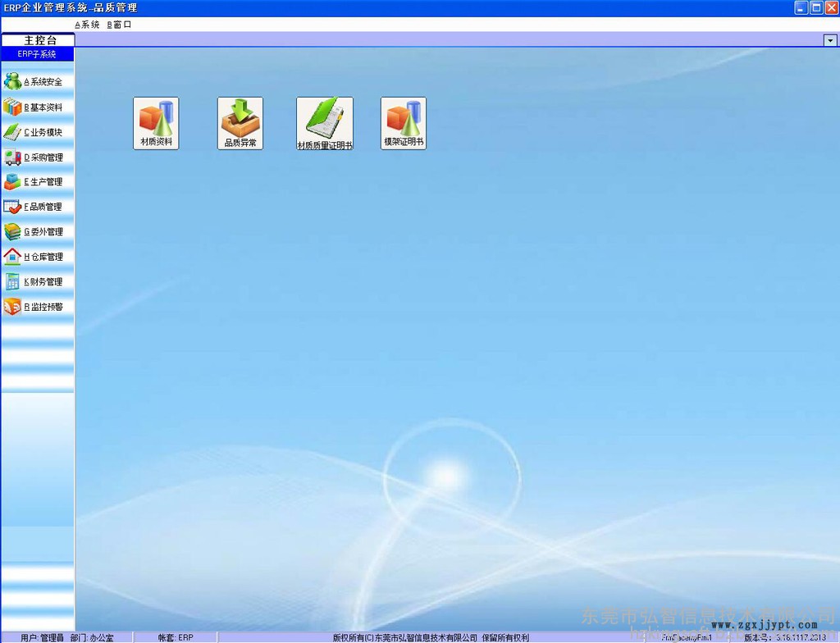Click the ERP子系统 panel header
The image size is (840, 643).
37,54
